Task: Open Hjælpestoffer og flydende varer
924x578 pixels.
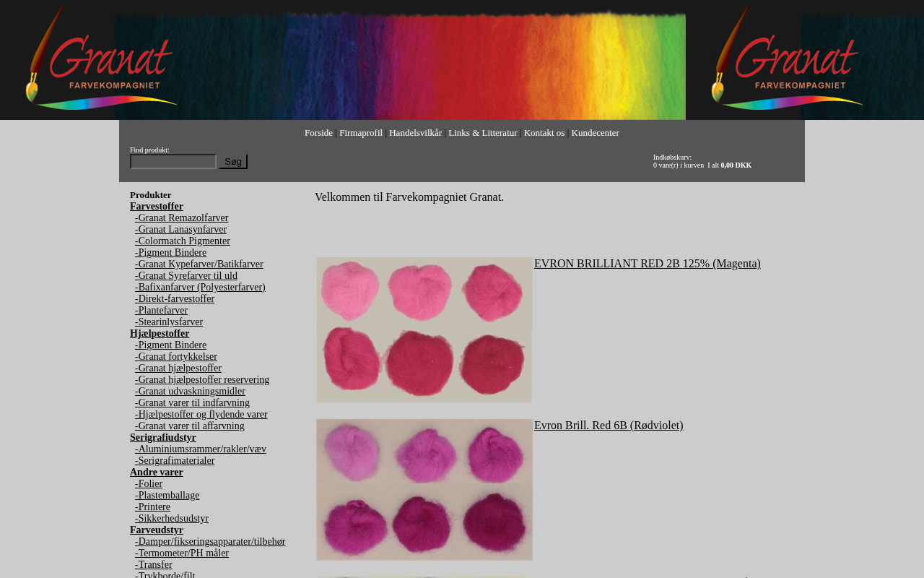Action: pyautogui.click(x=201, y=415)
